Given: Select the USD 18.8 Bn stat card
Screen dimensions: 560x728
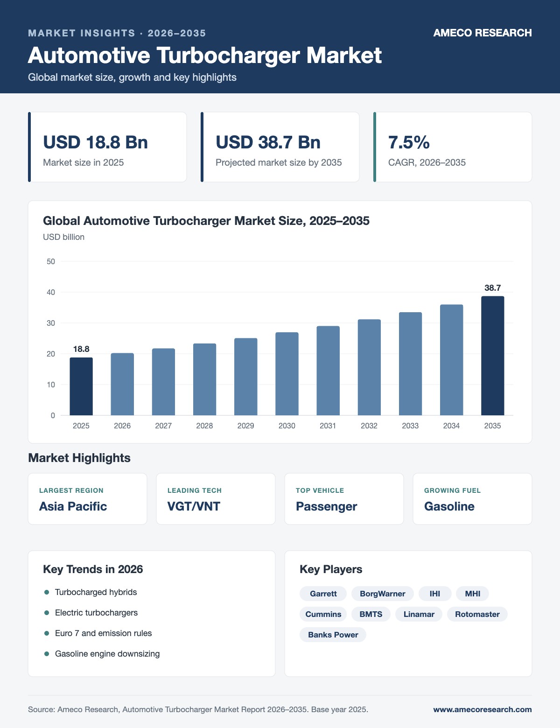Looking at the screenshot, I should click(107, 147).
